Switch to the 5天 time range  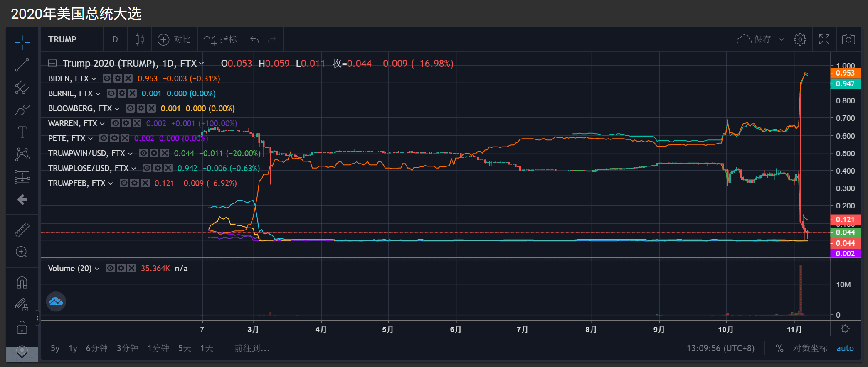click(x=185, y=348)
